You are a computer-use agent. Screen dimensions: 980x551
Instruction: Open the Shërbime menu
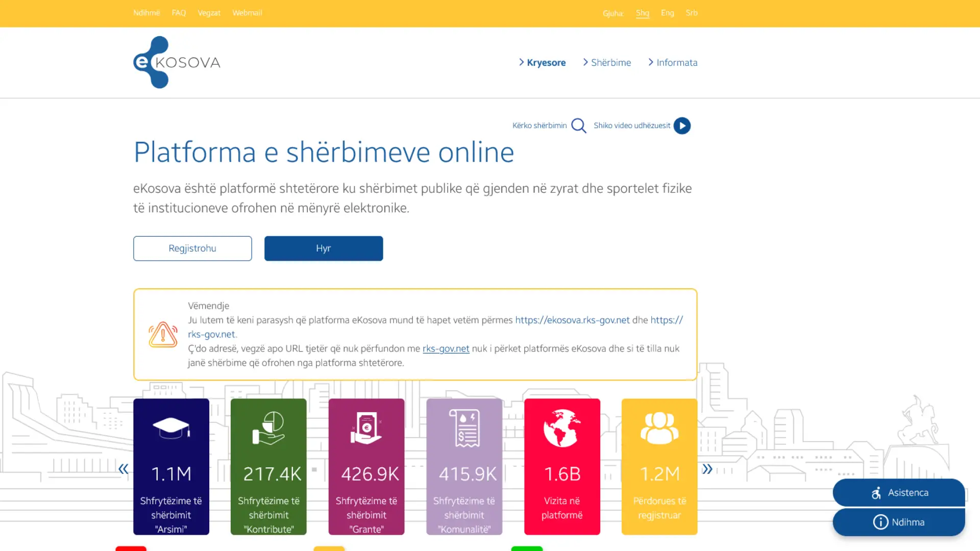[607, 62]
